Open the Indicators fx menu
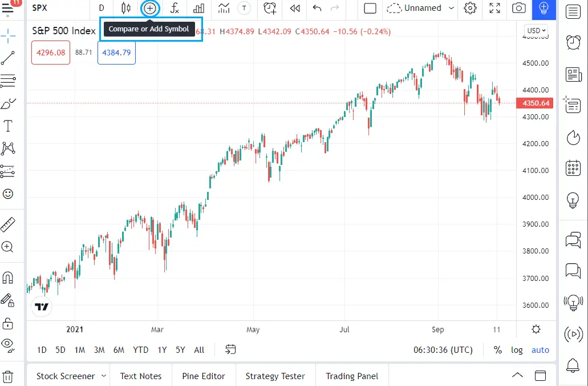Image resolution: width=588 pixels, height=386 pixels. click(175, 8)
